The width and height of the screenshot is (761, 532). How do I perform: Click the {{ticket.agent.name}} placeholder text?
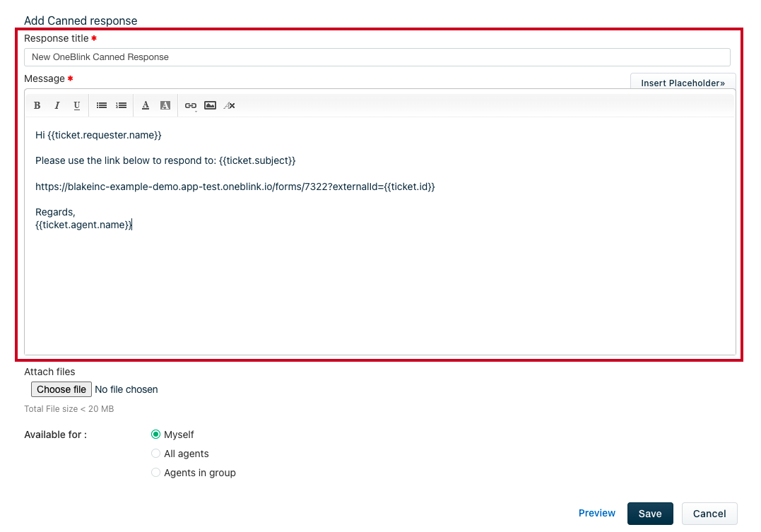point(83,225)
